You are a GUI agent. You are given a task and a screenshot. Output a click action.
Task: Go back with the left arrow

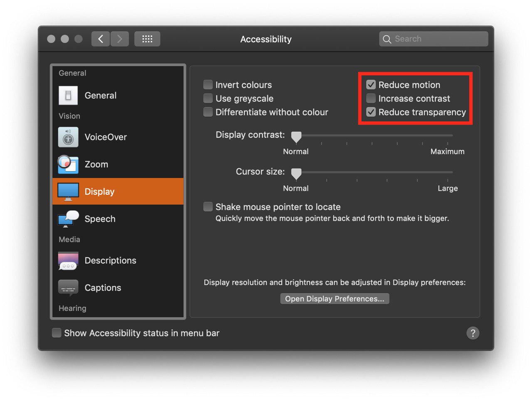pos(101,39)
